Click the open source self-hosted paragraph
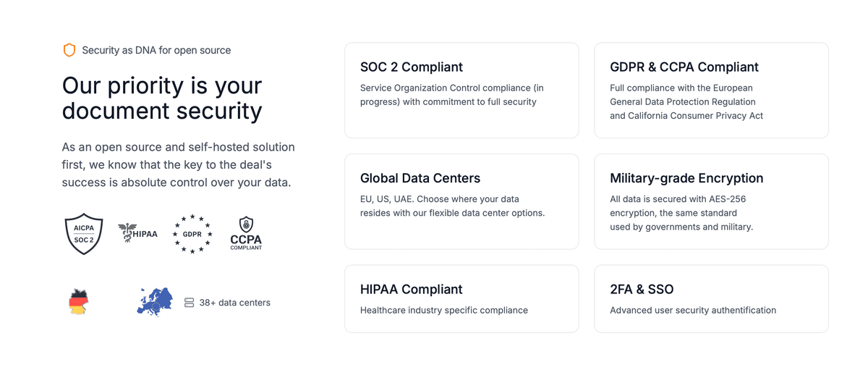The width and height of the screenshot is (868, 386). pyautogui.click(x=178, y=164)
